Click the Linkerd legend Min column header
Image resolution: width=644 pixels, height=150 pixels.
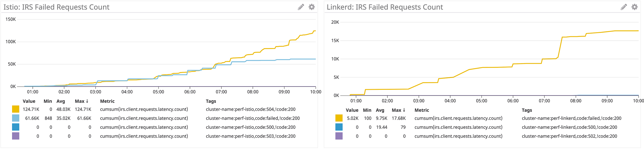367,110
